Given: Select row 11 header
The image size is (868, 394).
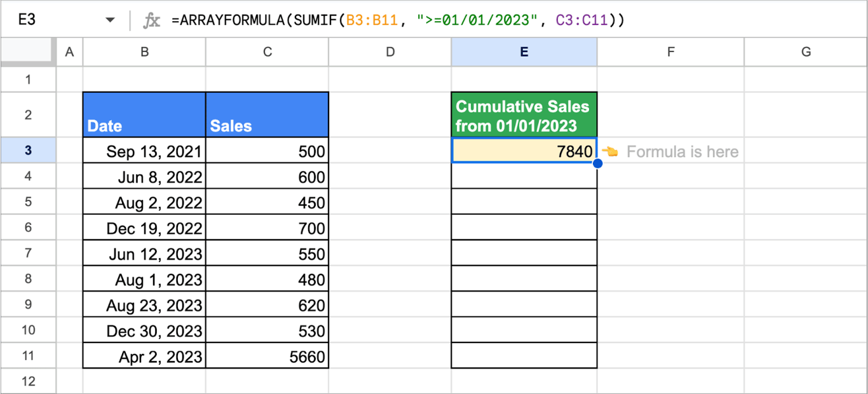Looking at the screenshot, I should coord(28,355).
